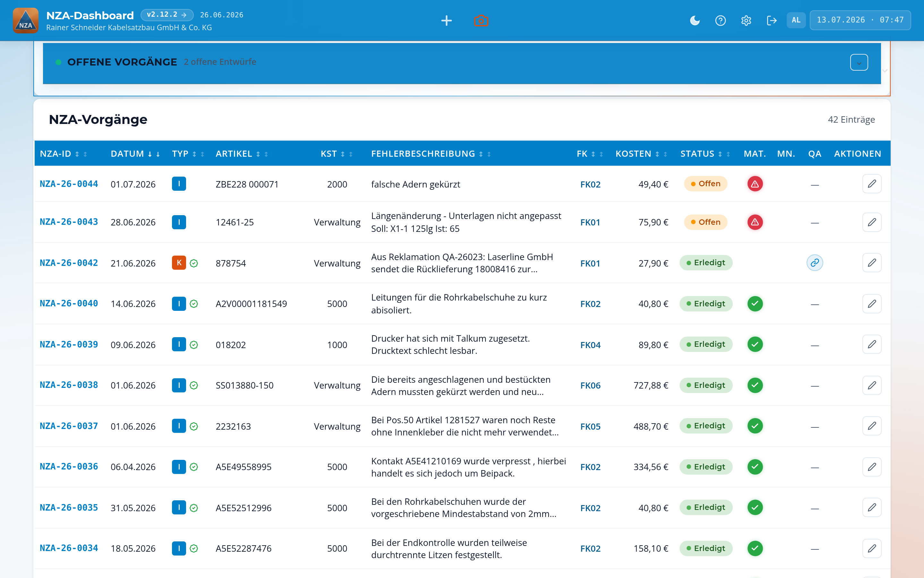The image size is (924, 578).
Task: Sort table by KST column
Action: pyautogui.click(x=337, y=154)
